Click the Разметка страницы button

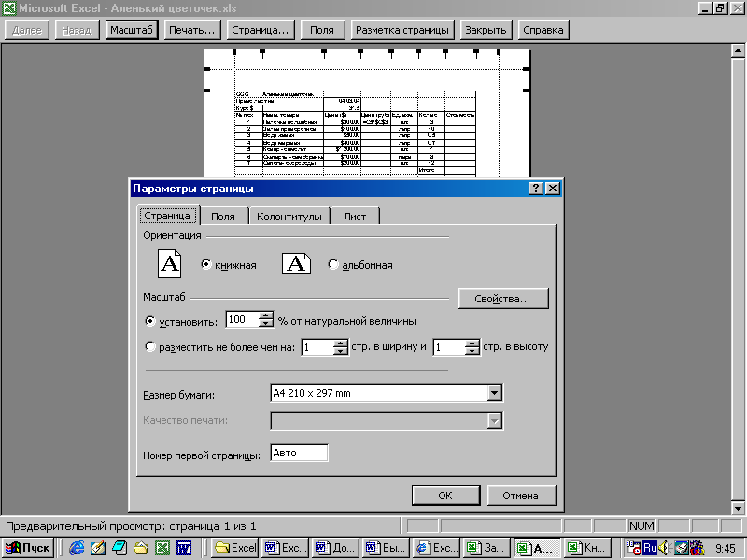(x=402, y=30)
